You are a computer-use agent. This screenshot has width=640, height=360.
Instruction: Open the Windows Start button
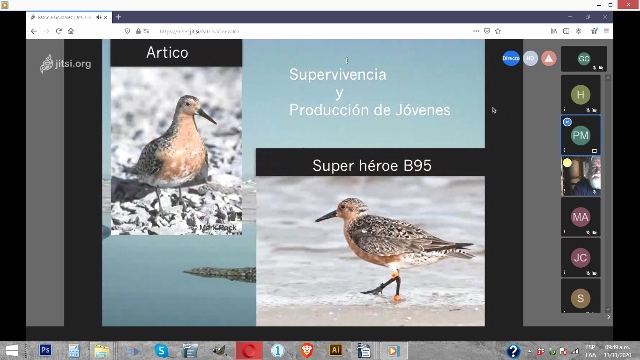[x=12, y=351]
